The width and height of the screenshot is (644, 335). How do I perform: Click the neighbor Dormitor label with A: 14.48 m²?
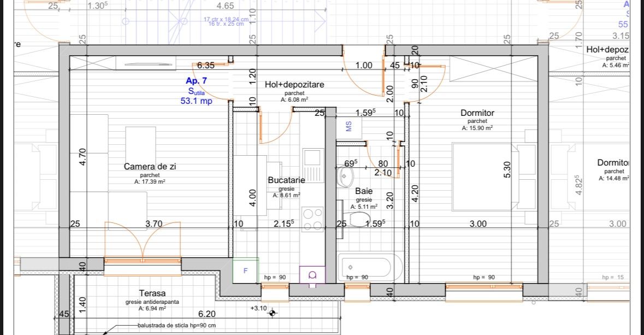point(613,163)
